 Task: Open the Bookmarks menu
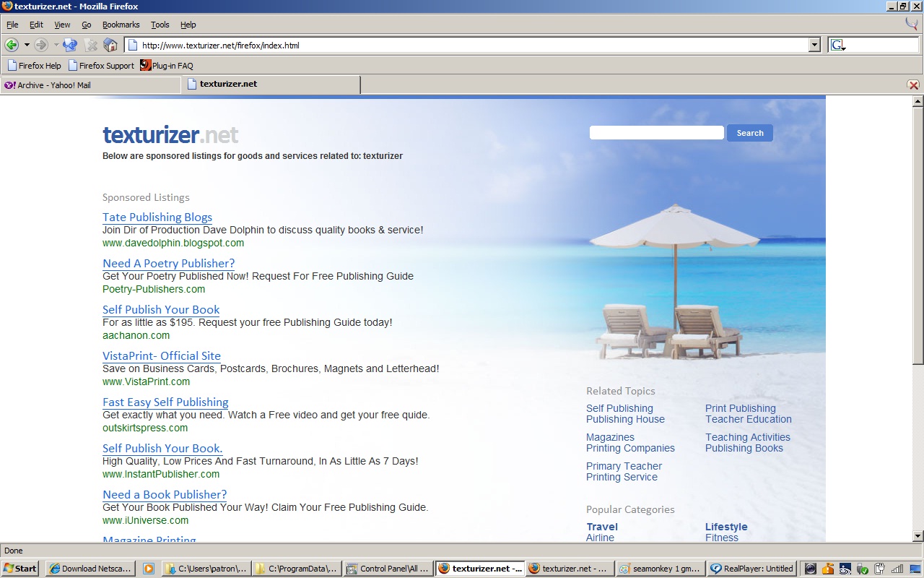pyautogui.click(x=121, y=25)
